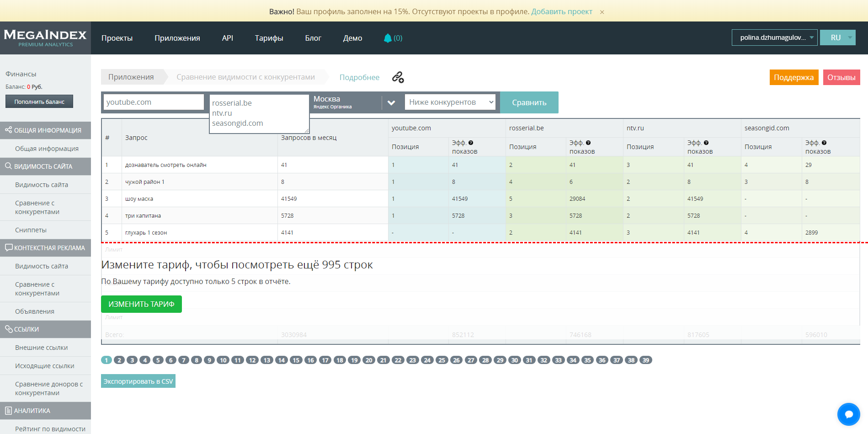Screen dimensions: 868x434
Task: Click the Запрос column header
Action: (136, 138)
